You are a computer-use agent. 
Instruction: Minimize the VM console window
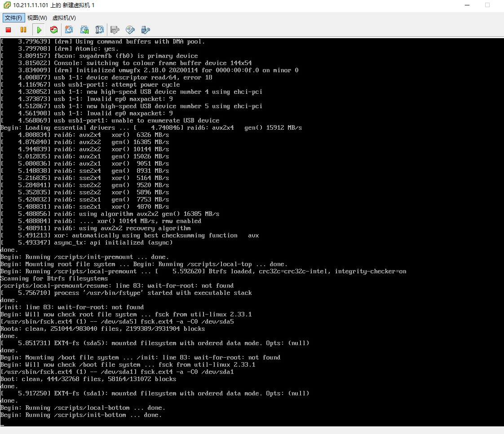pyautogui.click(x=467, y=5)
